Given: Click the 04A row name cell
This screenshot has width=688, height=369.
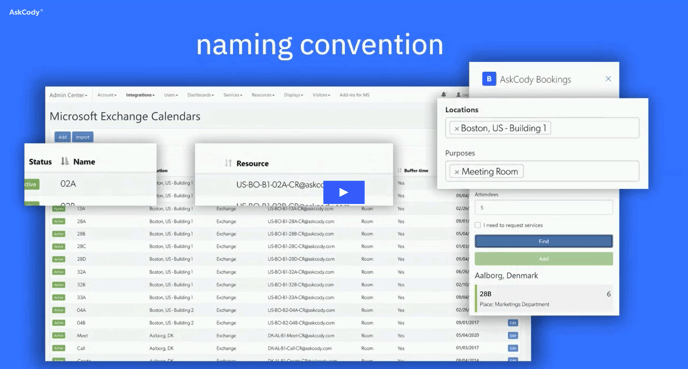Looking at the screenshot, I should [82, 310].
